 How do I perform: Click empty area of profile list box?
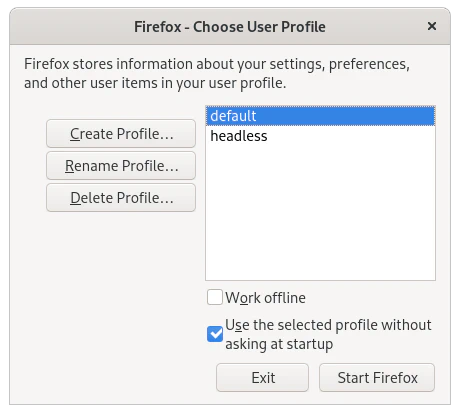[x=320, y=213]
